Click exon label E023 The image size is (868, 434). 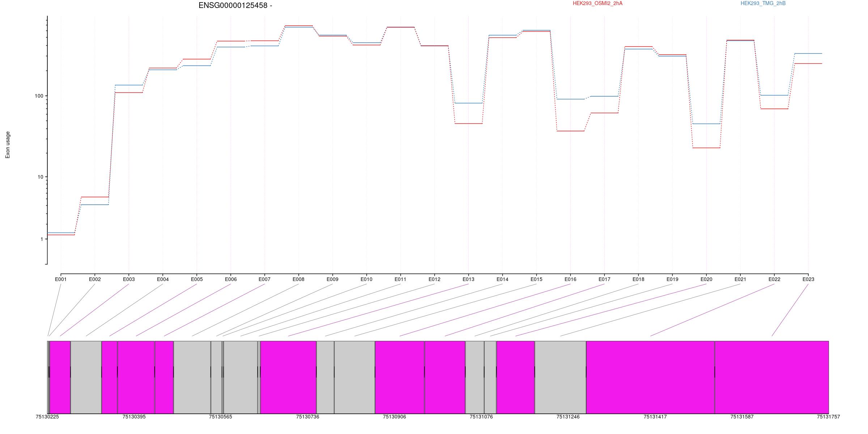[808, 279]
